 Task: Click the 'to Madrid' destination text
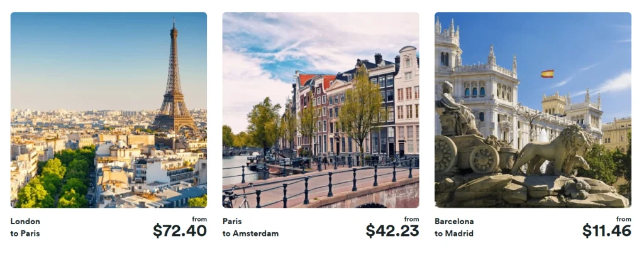pyautogui.click(x=453, y=234)
